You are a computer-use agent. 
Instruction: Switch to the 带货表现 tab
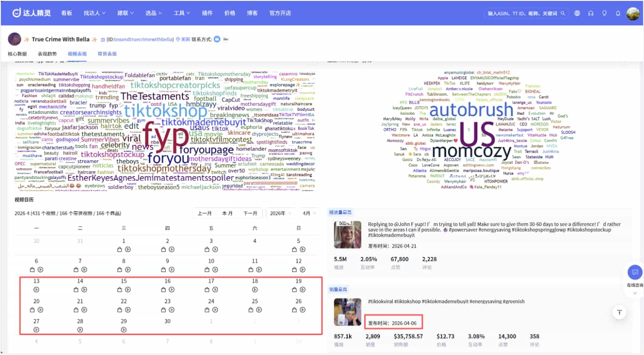pos(107,54)
